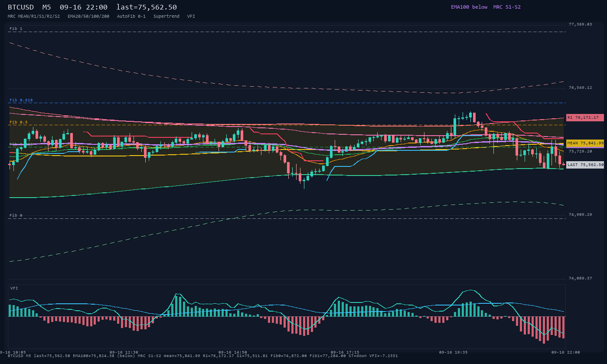
Task: Click the 76,549.12 price axis value
Action: coord(580,88)
